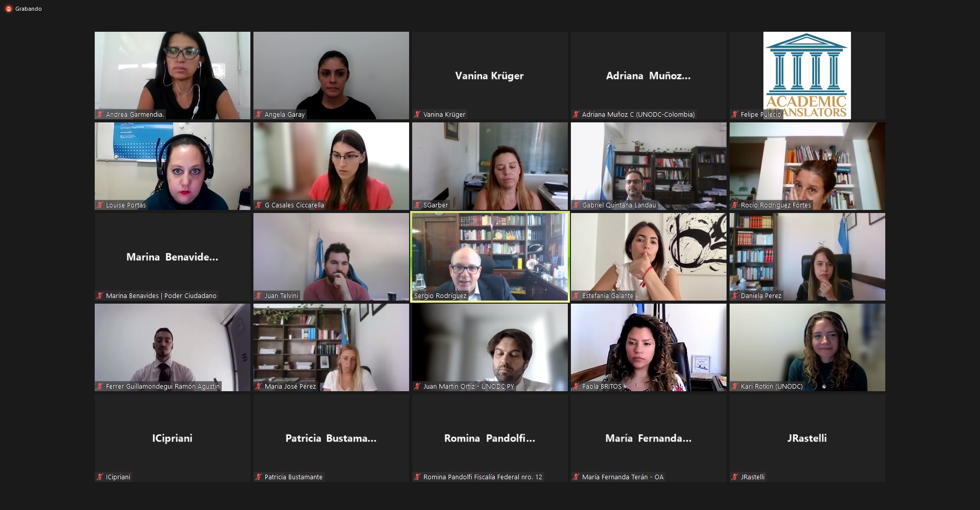Screen dimensions: 980x510
Task: Click muted mic icon beside Andrea Garmendia
Action: point(100,115)
